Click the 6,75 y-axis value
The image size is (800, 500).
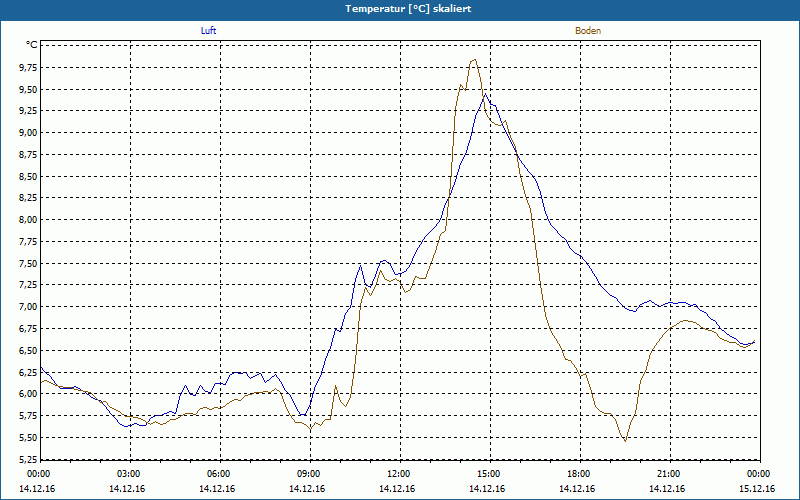pos(28,329)
